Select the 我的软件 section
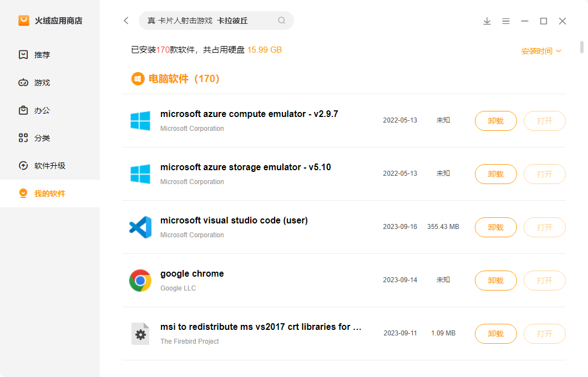Image resolution: width=588 pixels, height=377 pixels. [50, 193]
